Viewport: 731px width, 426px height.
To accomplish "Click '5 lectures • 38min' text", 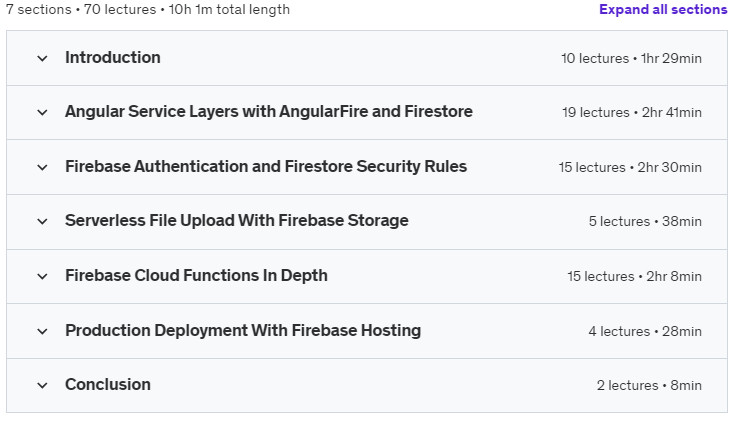I will pos(645,221).
